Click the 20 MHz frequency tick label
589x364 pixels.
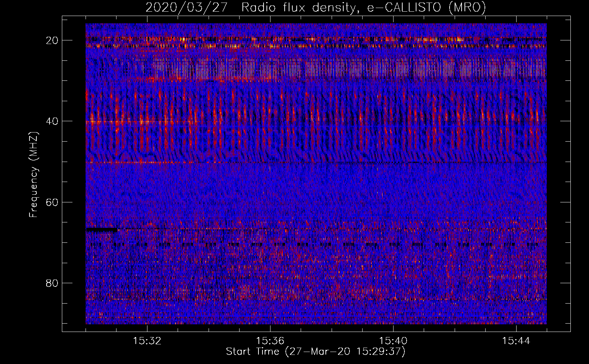tap(52, 40)
